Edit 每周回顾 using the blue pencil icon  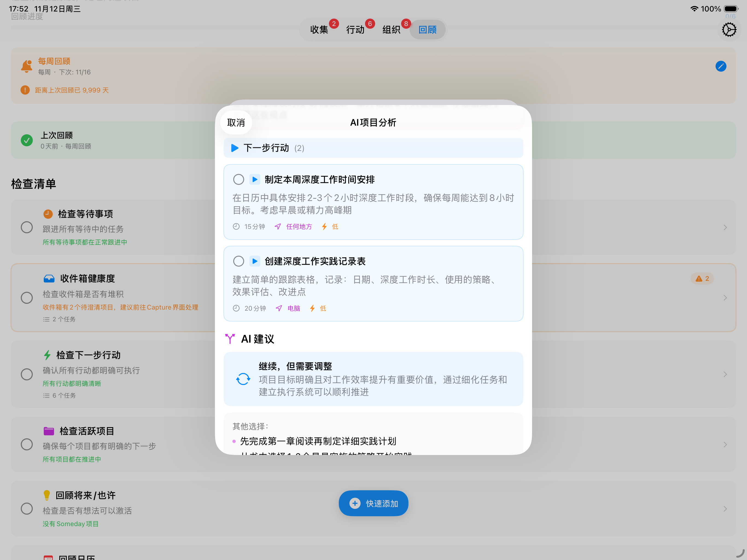721,66
